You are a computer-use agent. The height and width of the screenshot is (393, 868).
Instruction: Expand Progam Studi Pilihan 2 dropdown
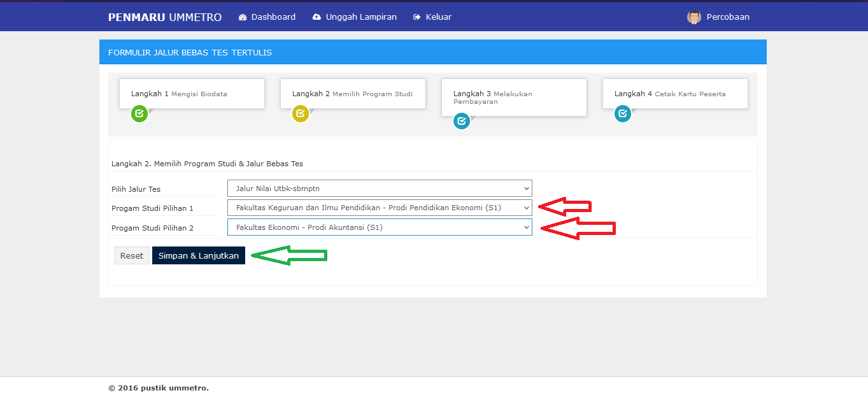(379, 227)
